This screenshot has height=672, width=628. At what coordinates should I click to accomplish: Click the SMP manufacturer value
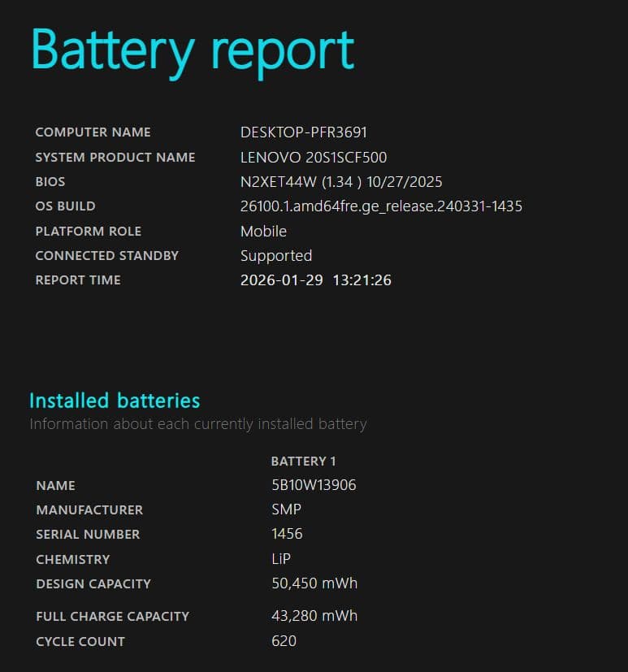[286, 509]
